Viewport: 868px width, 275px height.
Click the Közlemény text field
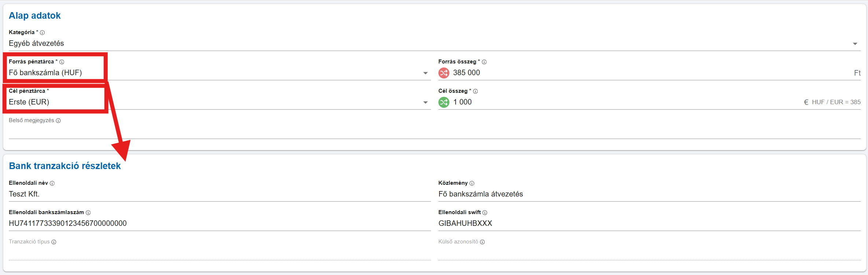(649, 194)
